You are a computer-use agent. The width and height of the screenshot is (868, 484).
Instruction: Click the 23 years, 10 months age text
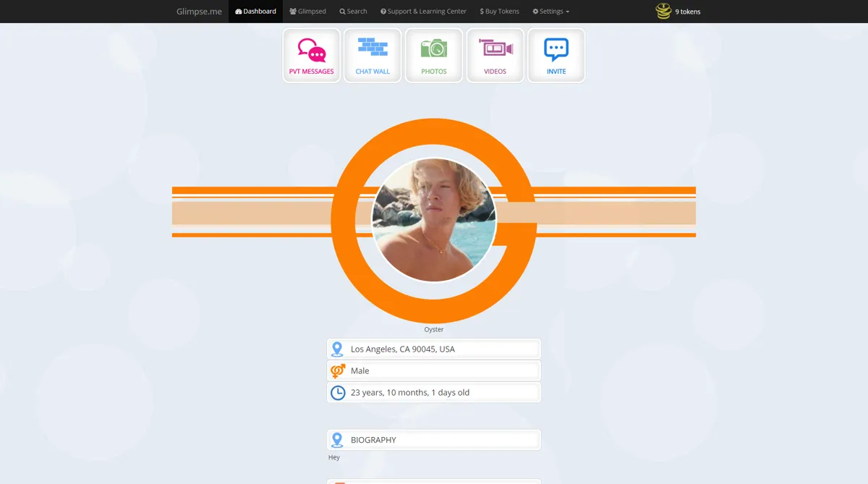tap(410, 393)
